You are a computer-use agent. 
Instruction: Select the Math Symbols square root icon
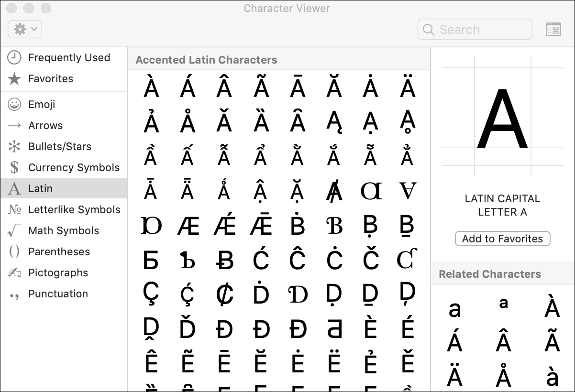pyautogui.click(x=15, y=231)
